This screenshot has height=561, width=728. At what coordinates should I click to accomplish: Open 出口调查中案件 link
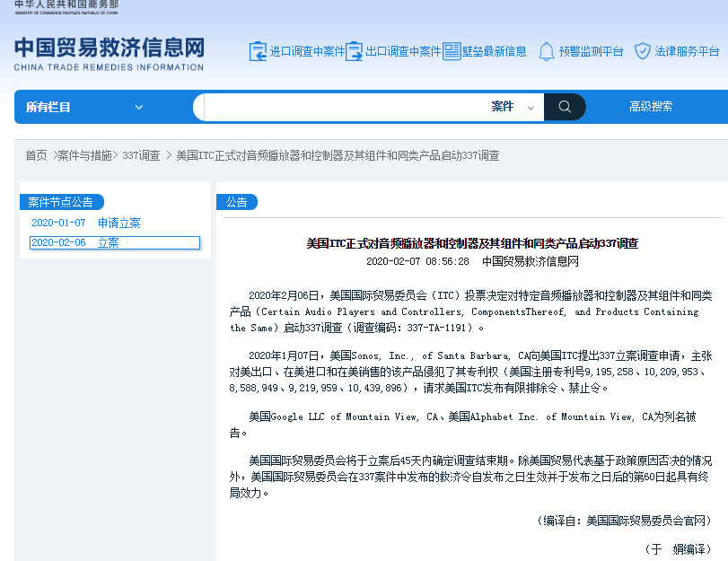(x=403, y=51)
